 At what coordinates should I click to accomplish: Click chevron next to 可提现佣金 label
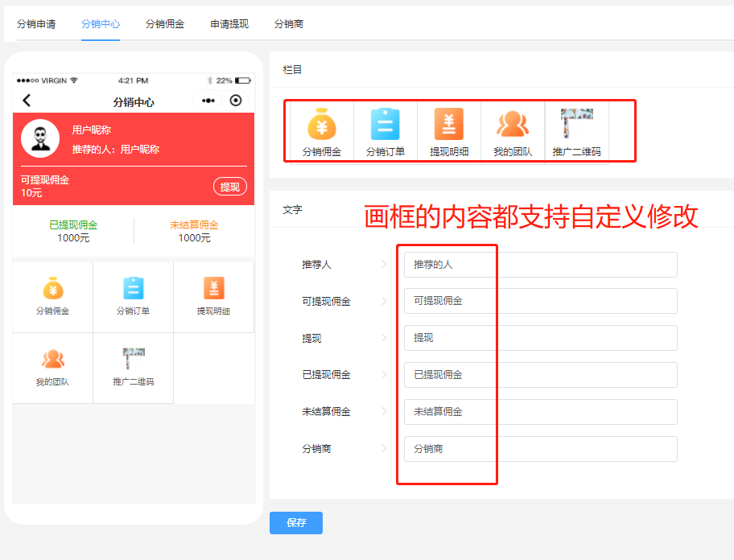[385, 301]
